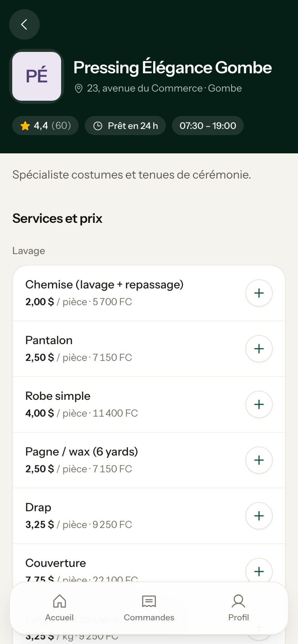
Task: Select the Pantalon service row
Action: [149, 349]
